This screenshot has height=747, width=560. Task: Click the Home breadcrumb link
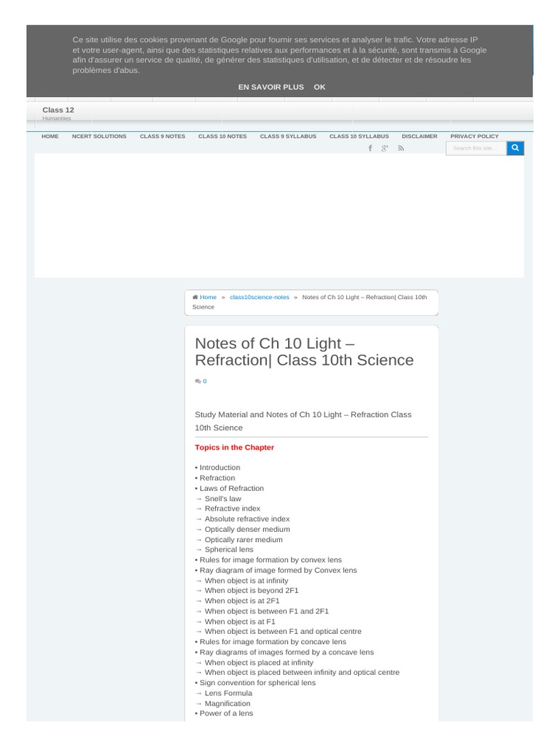209,298
